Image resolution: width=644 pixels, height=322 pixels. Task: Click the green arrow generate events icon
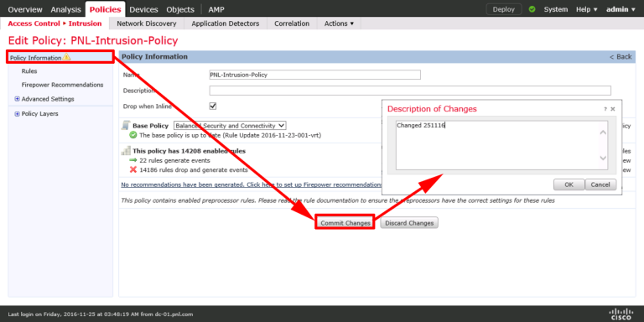(x=132, y=161)
